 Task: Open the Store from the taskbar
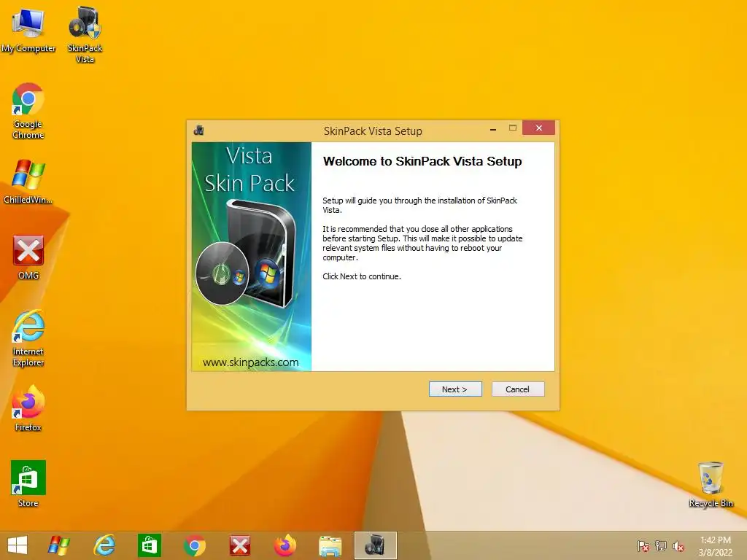[149, 545]
